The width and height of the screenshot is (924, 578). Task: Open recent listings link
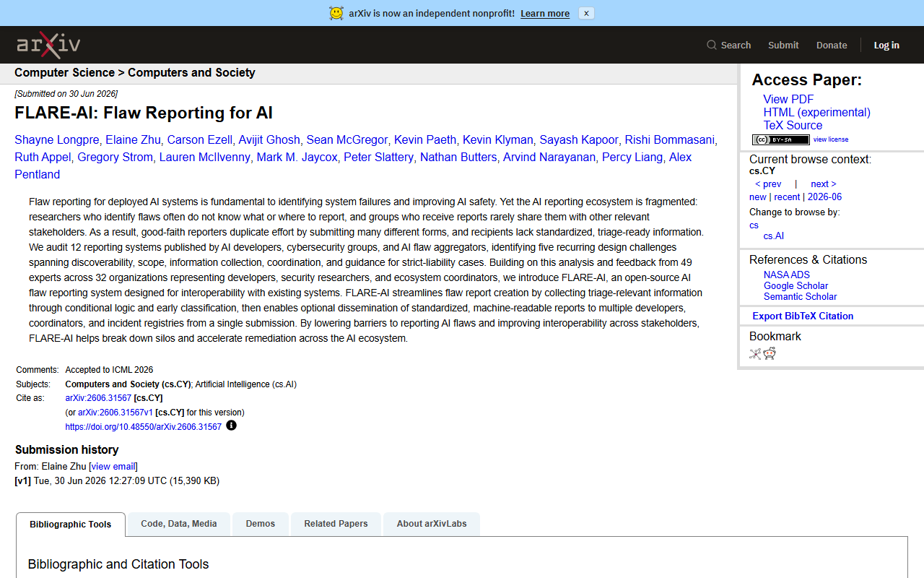pos(787,197)
